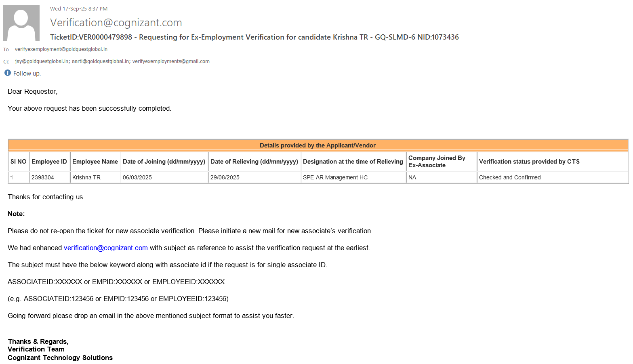The image size is (633, 364).
Task: Select sender address Verification@cognizant.com in header
Action: click(116, 23)
